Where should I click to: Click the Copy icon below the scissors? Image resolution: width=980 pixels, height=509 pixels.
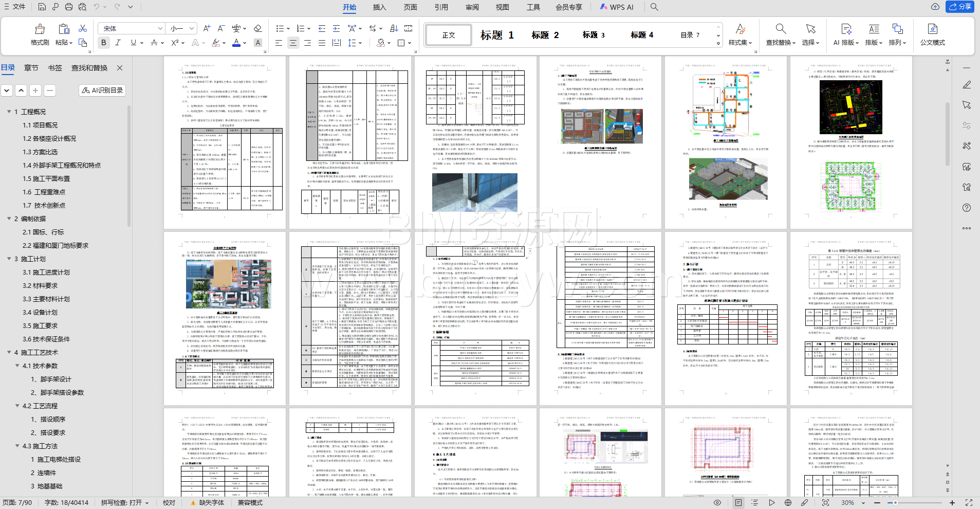pos(83,42)
